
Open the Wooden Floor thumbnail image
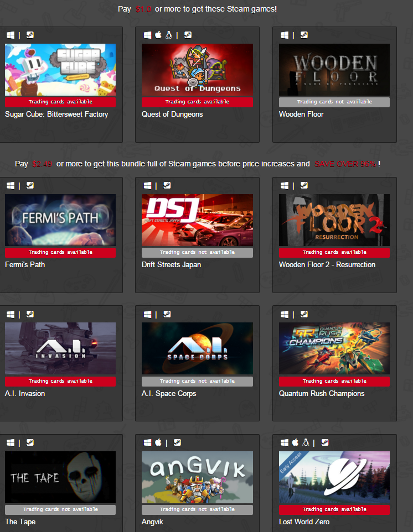(334, 70)
